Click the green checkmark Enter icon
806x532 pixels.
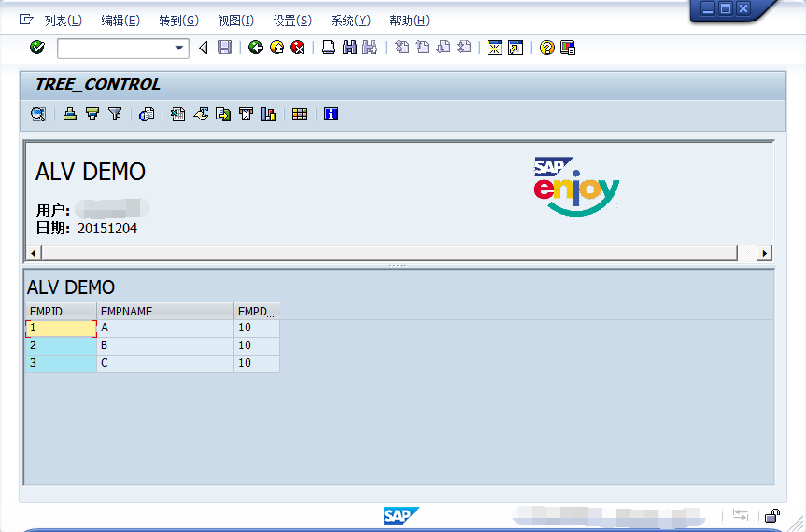pyautogui.click(x=37, y=48)
